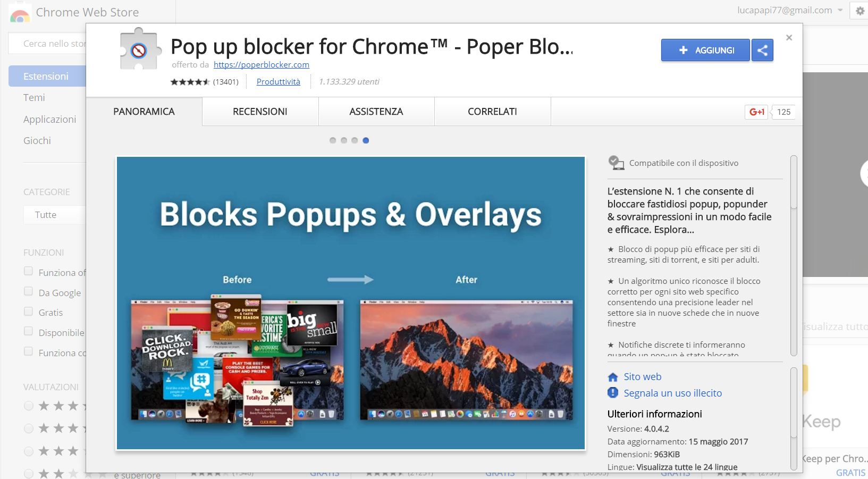868x479 pixels.
Task: Open the settings gear icon
Action: 859,11
